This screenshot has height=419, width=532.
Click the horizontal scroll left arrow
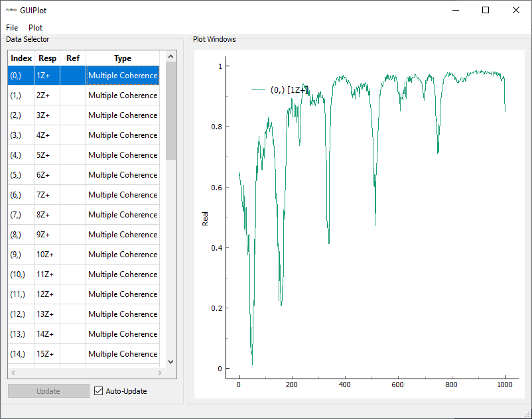13,373
